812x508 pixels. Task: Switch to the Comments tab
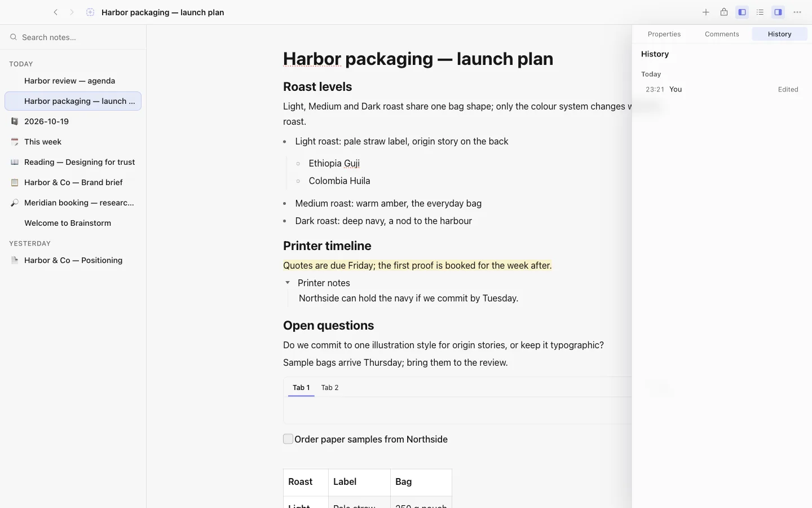click(722, 34)
